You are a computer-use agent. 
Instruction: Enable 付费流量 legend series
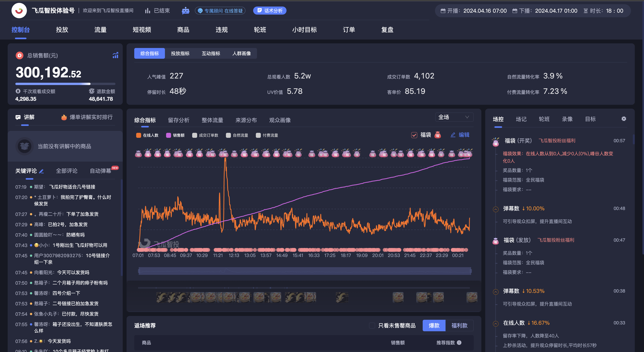click(267, 135)
